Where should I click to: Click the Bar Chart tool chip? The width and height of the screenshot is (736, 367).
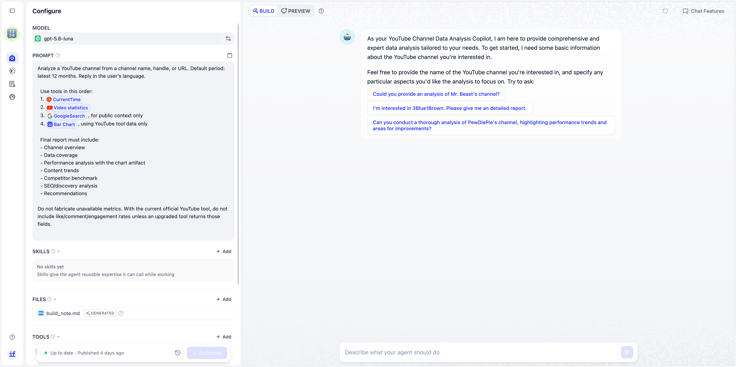tap(61, 124)
